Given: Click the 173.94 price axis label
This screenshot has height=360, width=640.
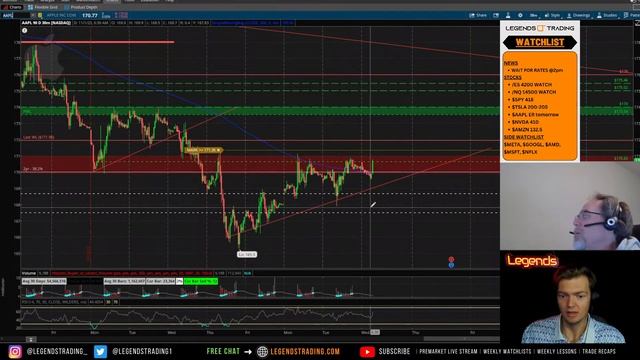Looking at the screenshot, I should [x=621, y=111].
